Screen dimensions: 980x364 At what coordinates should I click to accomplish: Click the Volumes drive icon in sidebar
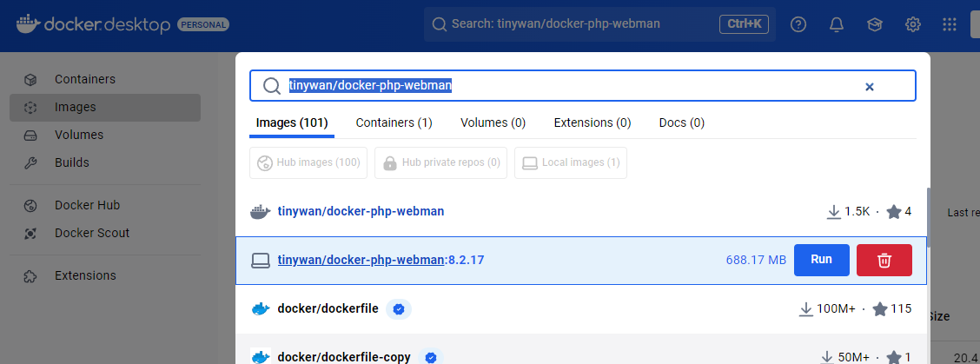pos(30,136)
